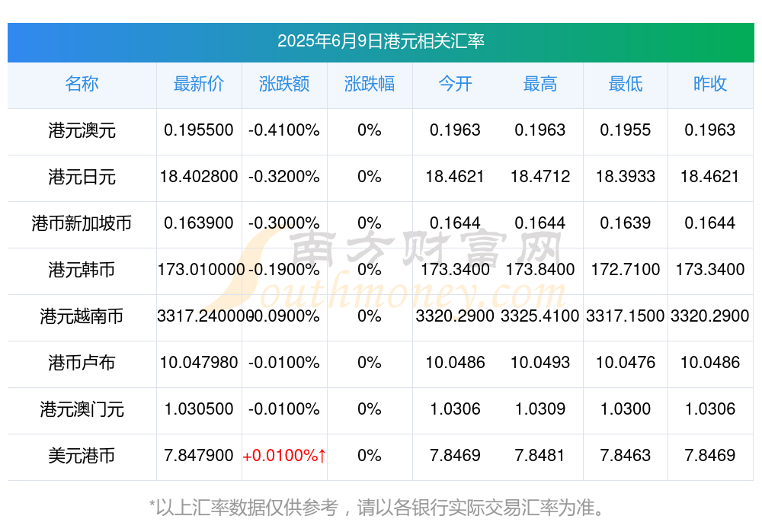Click the 最低 value 0.1639

point(626,223)
